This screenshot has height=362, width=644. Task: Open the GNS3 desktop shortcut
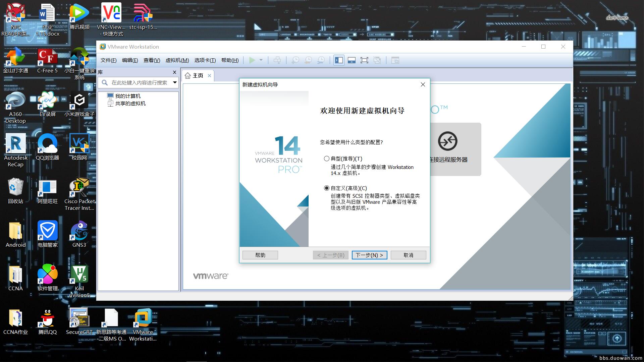click(79, 231)
